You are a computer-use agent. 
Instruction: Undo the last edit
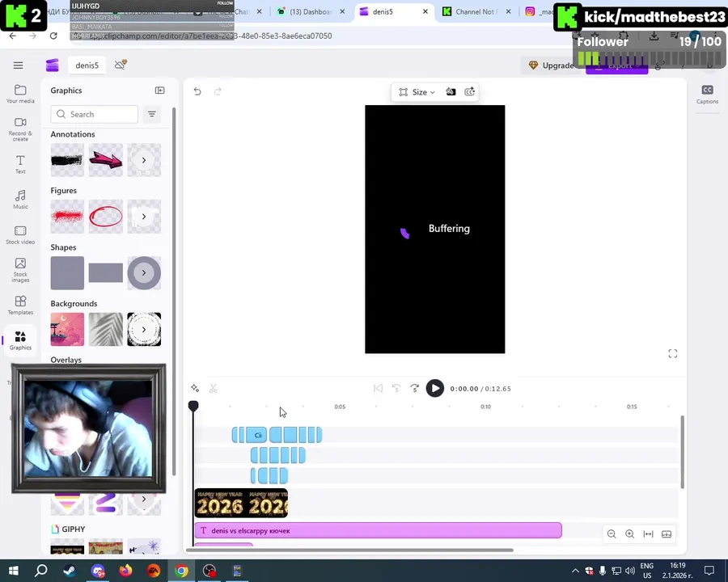[x=197, y=91]
